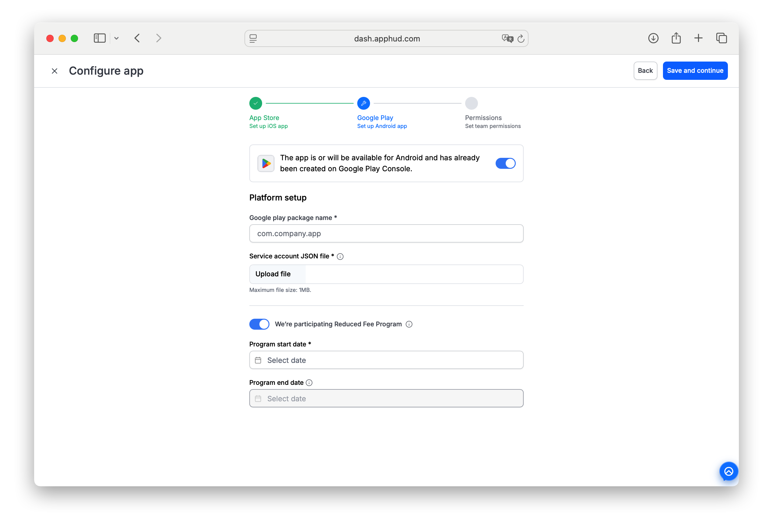Show Safari downloads
Image resolution: width=773 pixels, height=532 pixels.
point(653,38)
